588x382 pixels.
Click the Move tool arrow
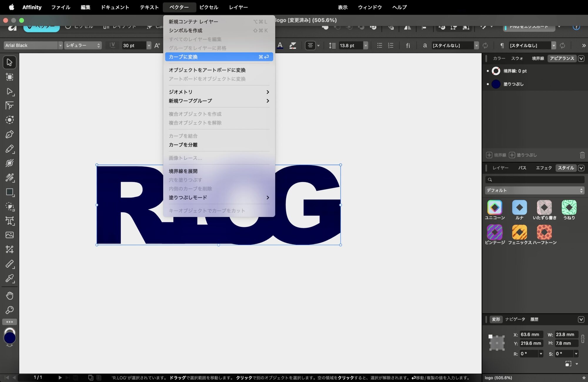point(9,62)
